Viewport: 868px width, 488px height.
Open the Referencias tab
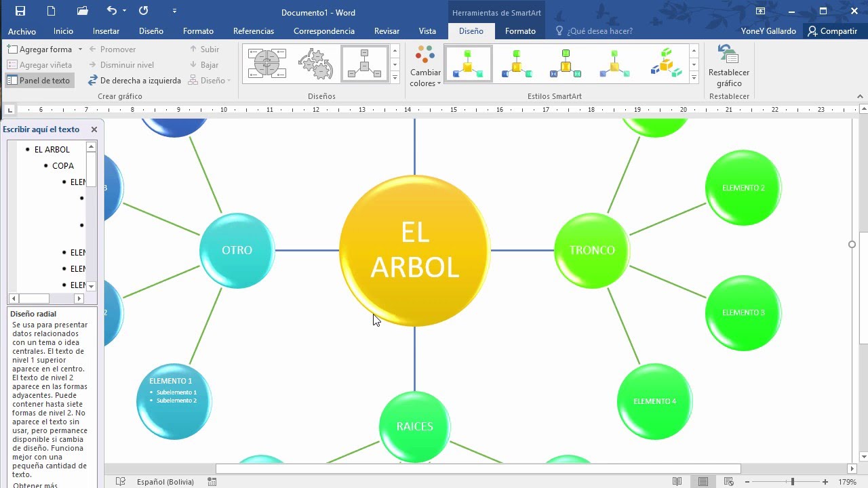(x=254, y=31)
